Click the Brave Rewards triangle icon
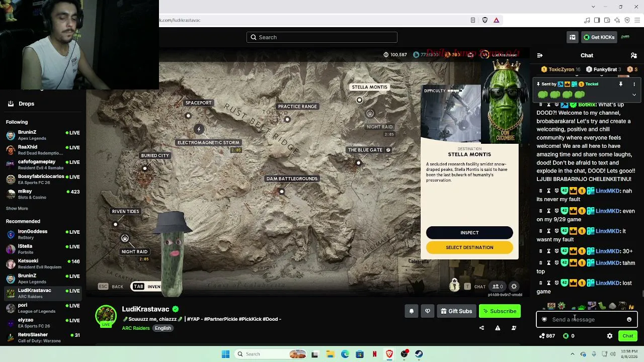Viewport: 644px width, 362px height. point(497,20)
